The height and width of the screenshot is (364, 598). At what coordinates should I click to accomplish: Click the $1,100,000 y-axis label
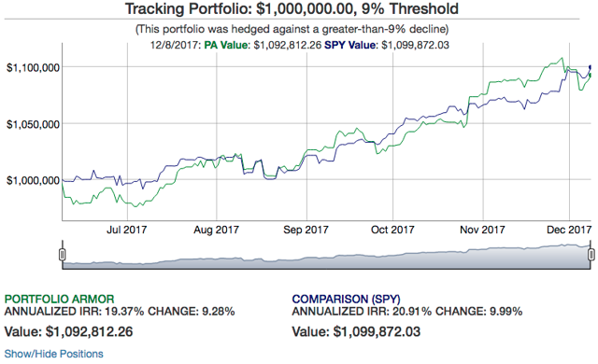pos(34,68)
